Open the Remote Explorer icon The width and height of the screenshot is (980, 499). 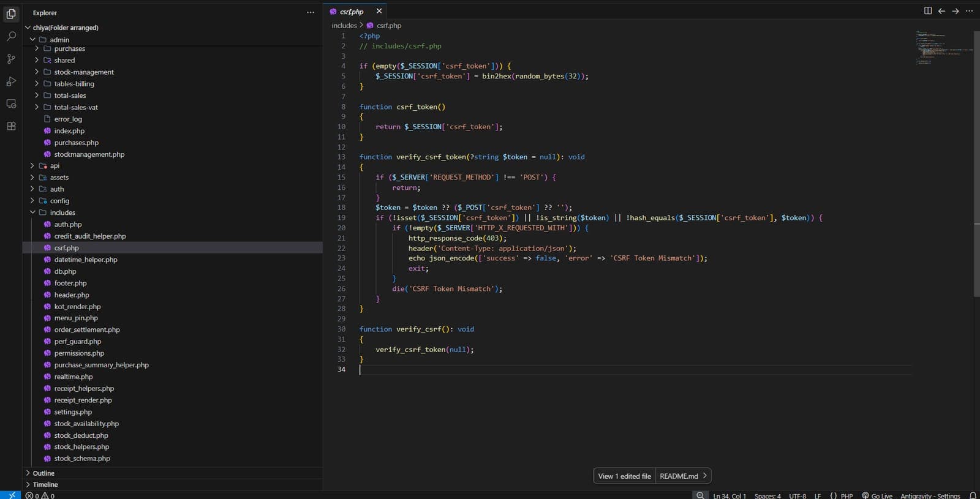coord(11,104)
